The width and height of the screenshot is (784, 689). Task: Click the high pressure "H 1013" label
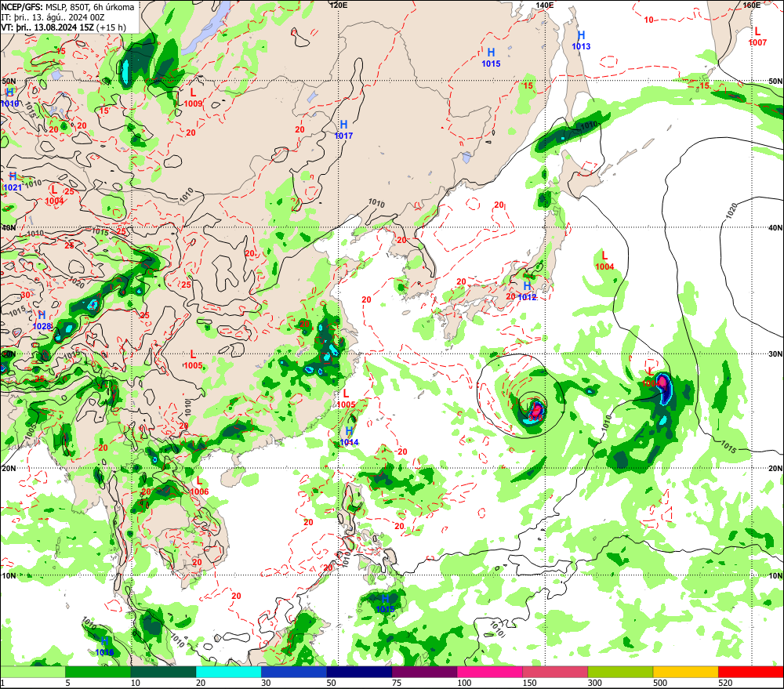[581, 41]
